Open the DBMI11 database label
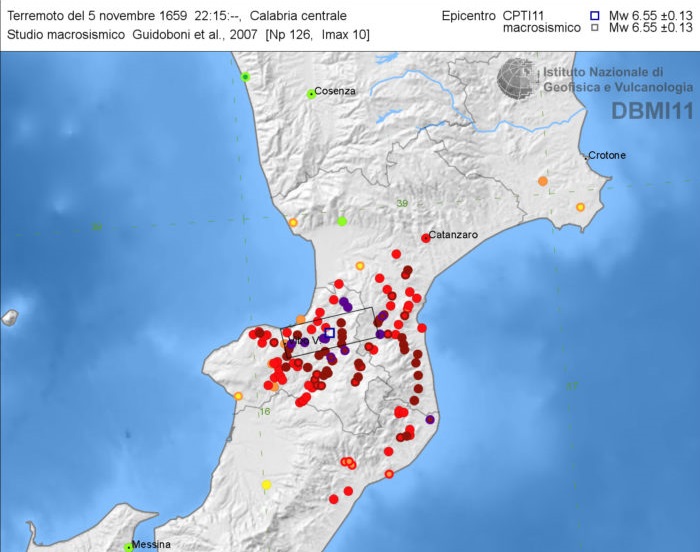 [x=651, y=110]
